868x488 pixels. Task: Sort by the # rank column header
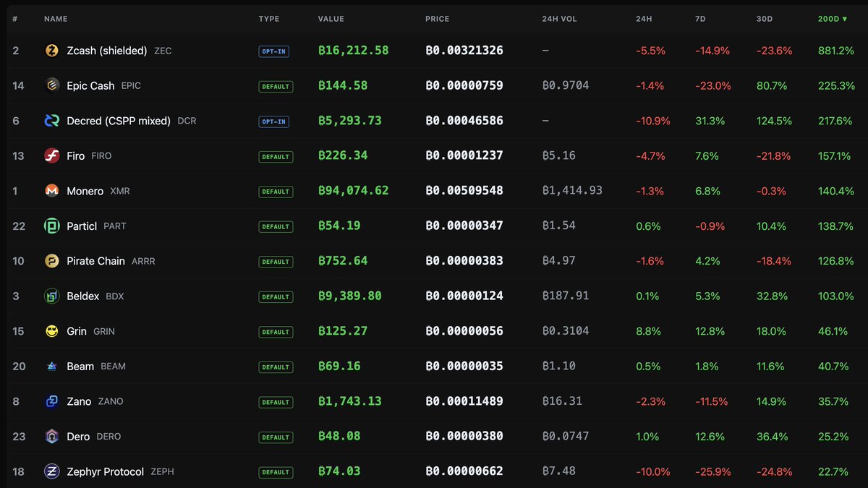click(x=15, y=19)
